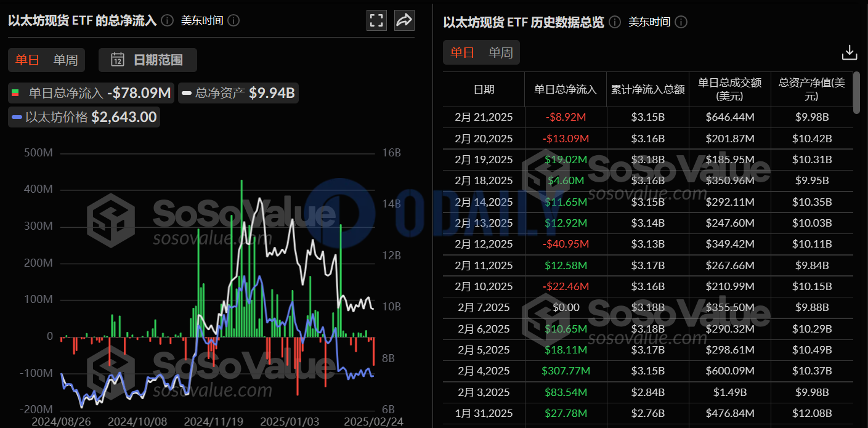Download the ETF historical data table

[x=850, y=52]
